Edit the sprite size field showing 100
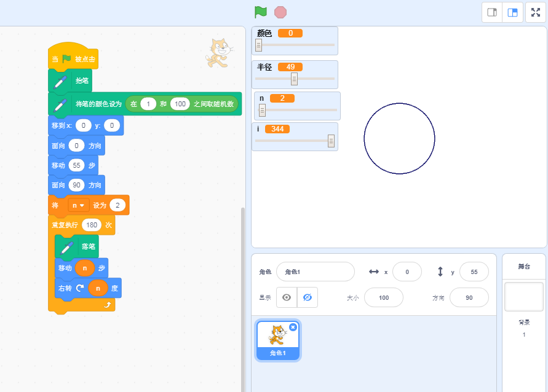Viewport: 548px width, 392px height. coord(383,297)
